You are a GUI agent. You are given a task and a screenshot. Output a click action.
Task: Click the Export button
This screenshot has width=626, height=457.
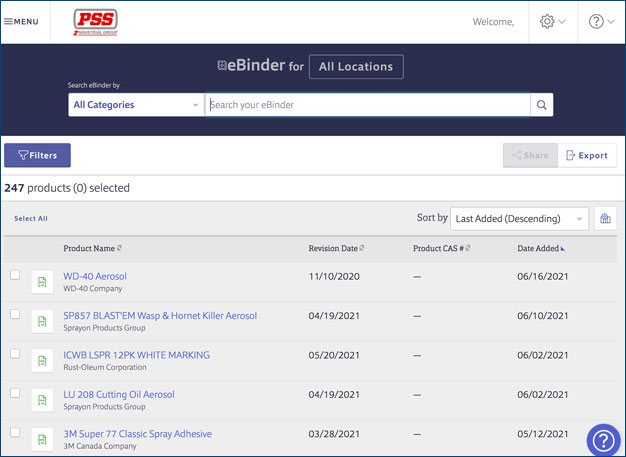[x=587, y=155]
